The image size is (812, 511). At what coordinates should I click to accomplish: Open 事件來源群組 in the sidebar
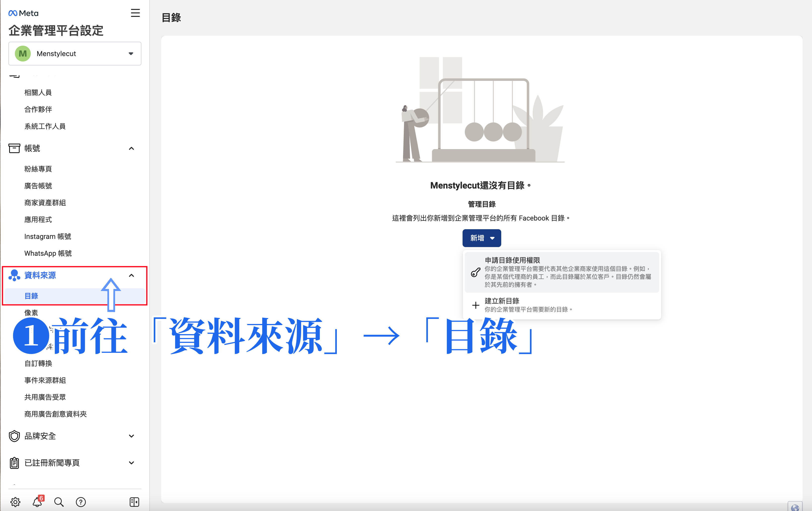click(45, 380)
